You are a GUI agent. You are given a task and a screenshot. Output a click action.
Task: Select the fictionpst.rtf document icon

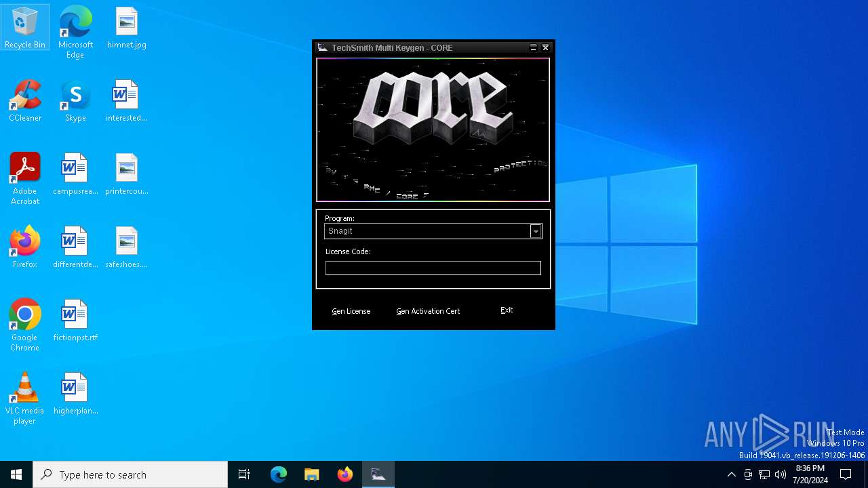tap(75, 321)
